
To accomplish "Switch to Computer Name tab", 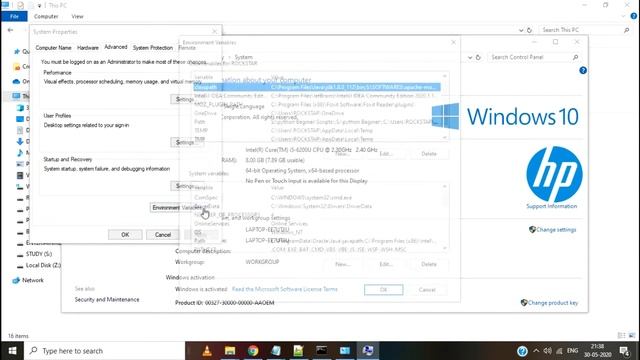I will tap(53, 48).
